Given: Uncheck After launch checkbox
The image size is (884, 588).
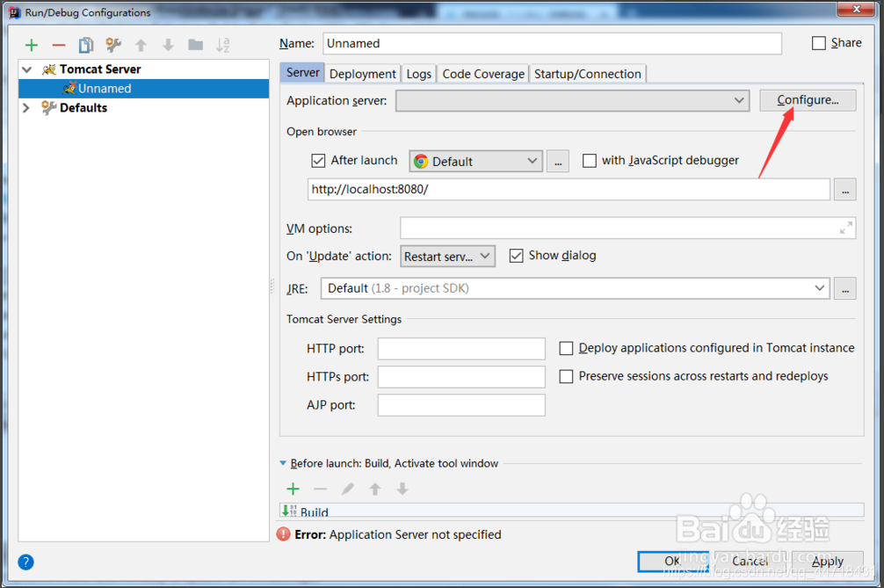Looking at the screenshot, I should click(x=318, y=161).
